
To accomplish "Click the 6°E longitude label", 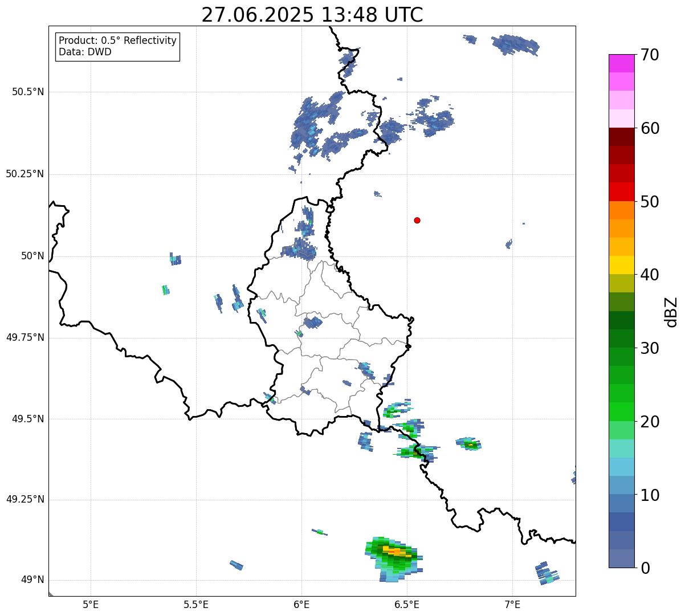I will pos(301,604).
